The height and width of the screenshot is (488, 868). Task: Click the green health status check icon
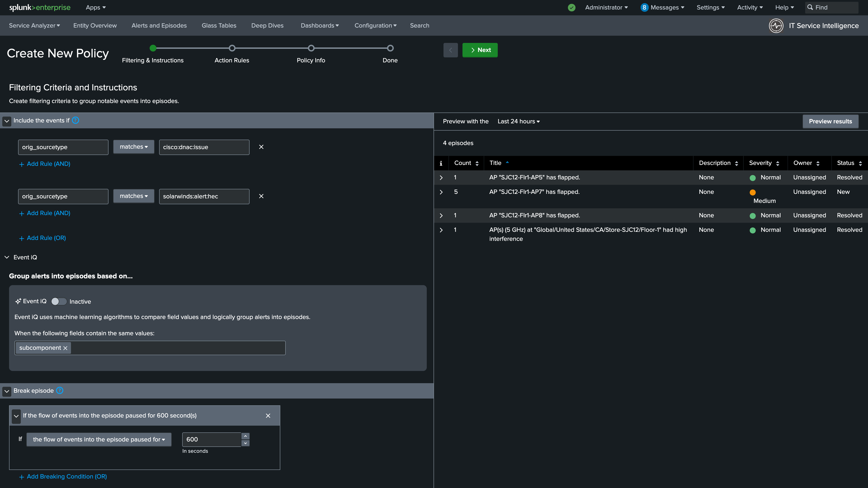pos(571,7)
